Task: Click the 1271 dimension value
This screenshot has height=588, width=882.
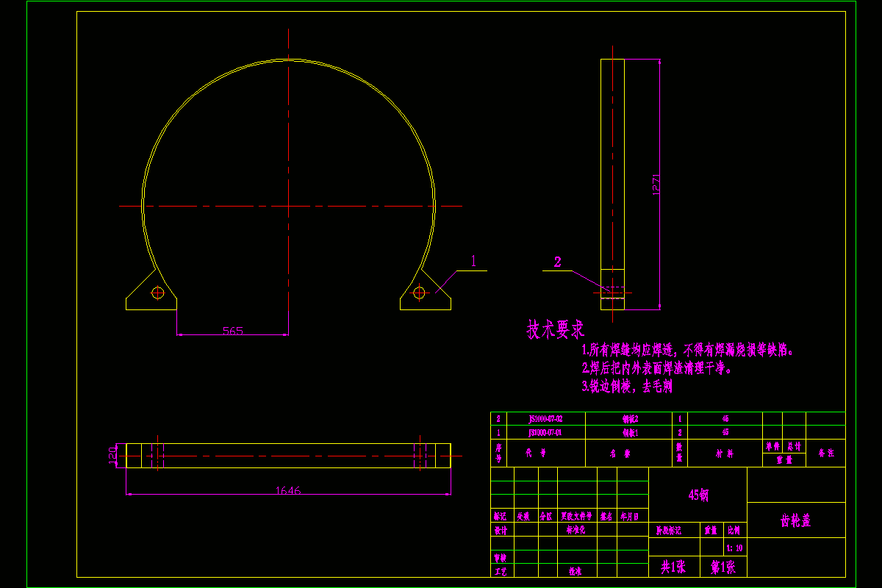Action: click(658, 184)
